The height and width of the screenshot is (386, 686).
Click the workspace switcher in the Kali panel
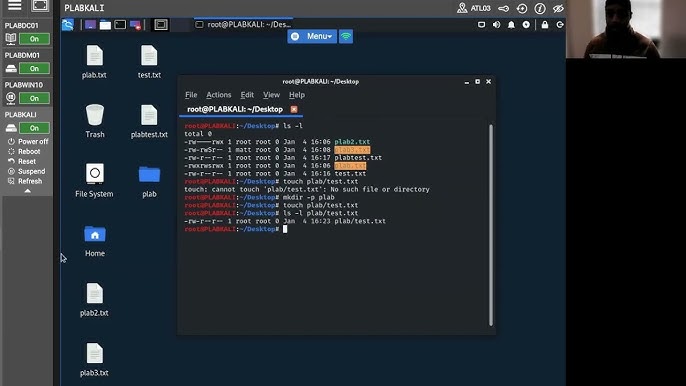click(161, 25)
